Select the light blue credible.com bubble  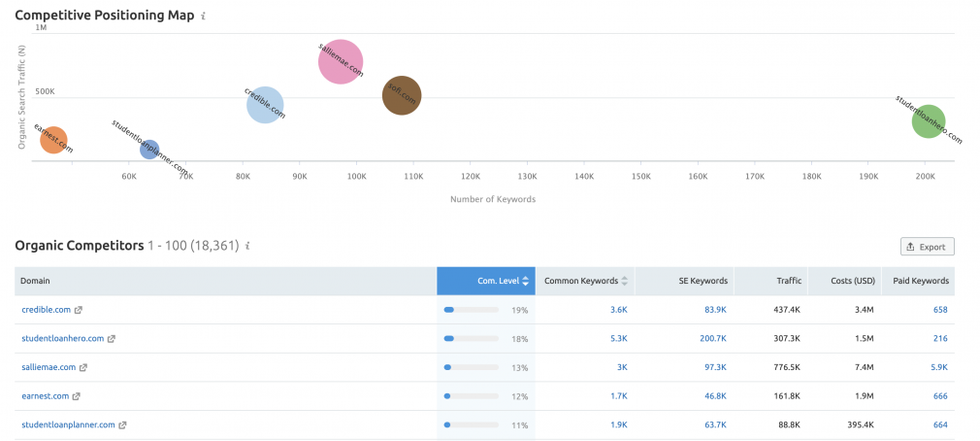coord(265,105)
